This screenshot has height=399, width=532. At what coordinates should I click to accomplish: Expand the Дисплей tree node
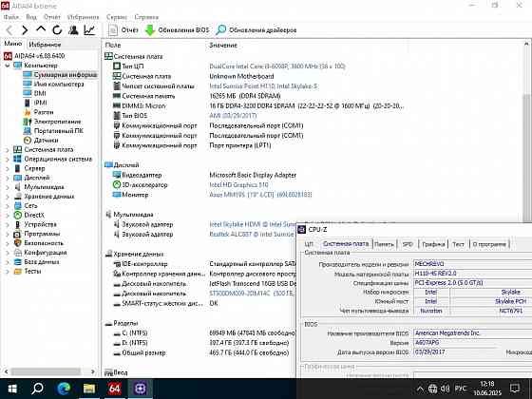(8, 178)
